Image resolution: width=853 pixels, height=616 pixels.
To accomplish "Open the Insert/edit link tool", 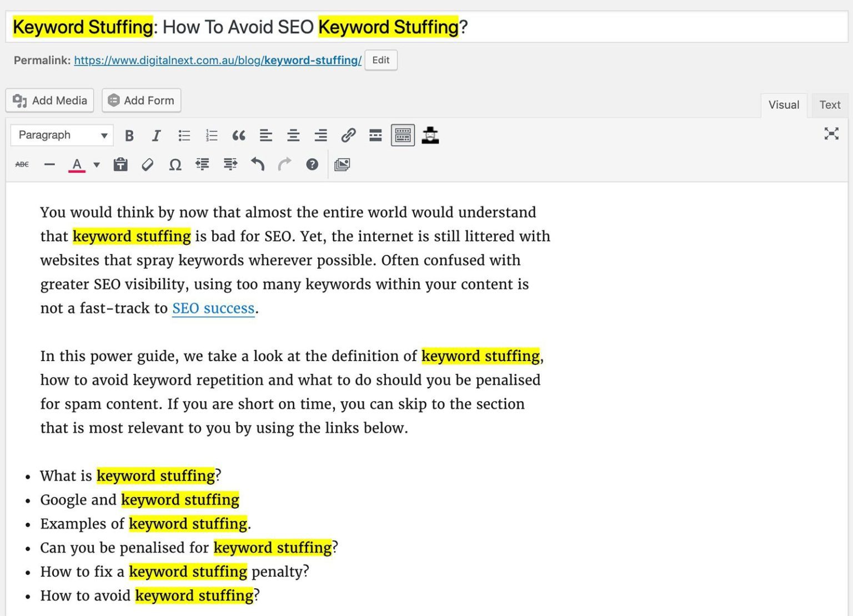I will click(349, 135).
